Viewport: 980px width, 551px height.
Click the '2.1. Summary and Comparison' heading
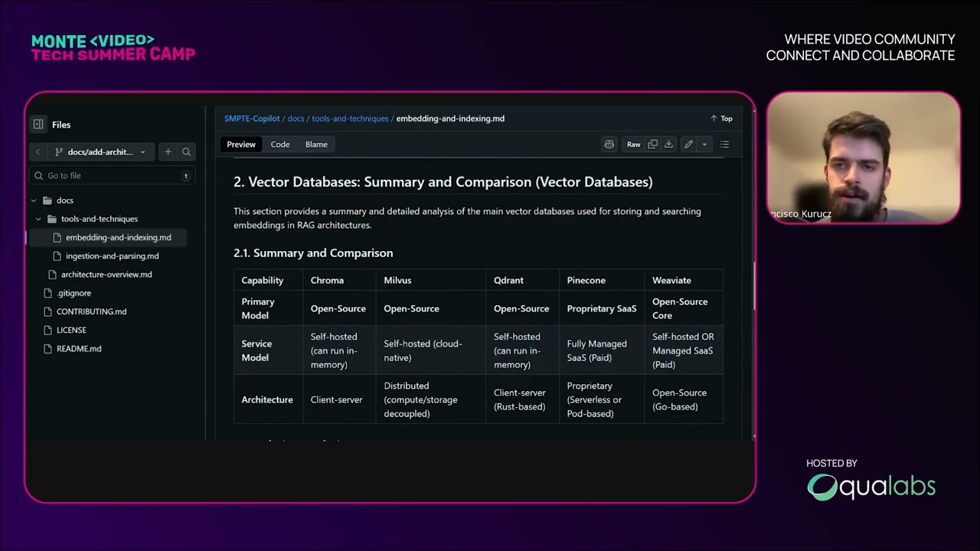(313, 253)
